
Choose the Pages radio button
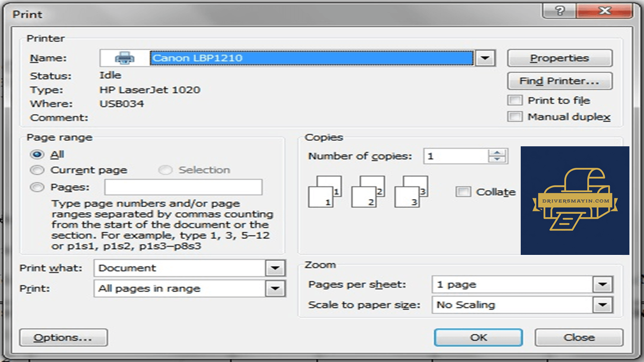(37, 187)
